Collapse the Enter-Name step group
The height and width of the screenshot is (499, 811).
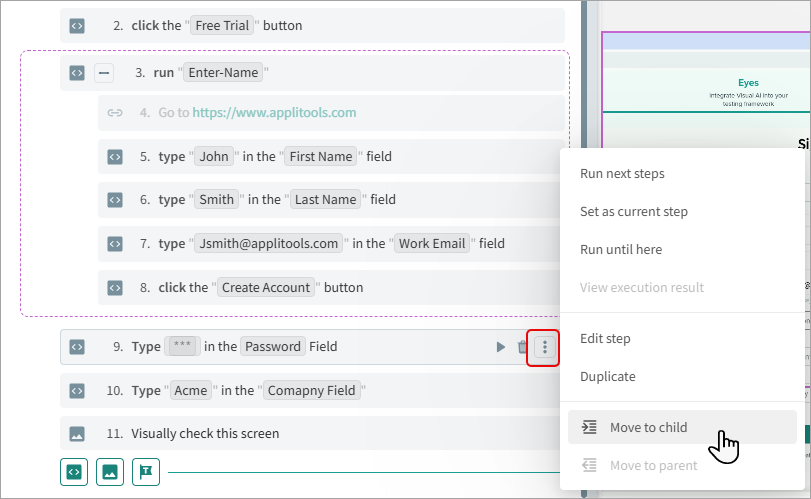click(x=104, y=73)
